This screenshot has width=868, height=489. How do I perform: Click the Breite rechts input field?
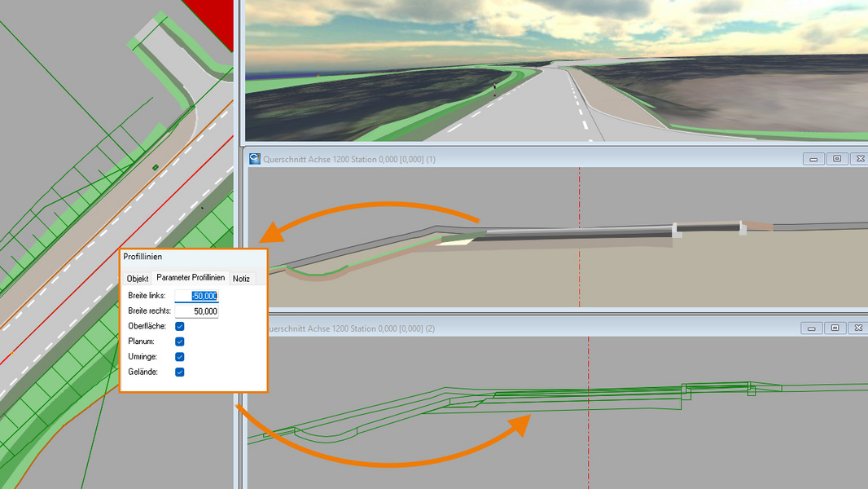click(196, 311)
